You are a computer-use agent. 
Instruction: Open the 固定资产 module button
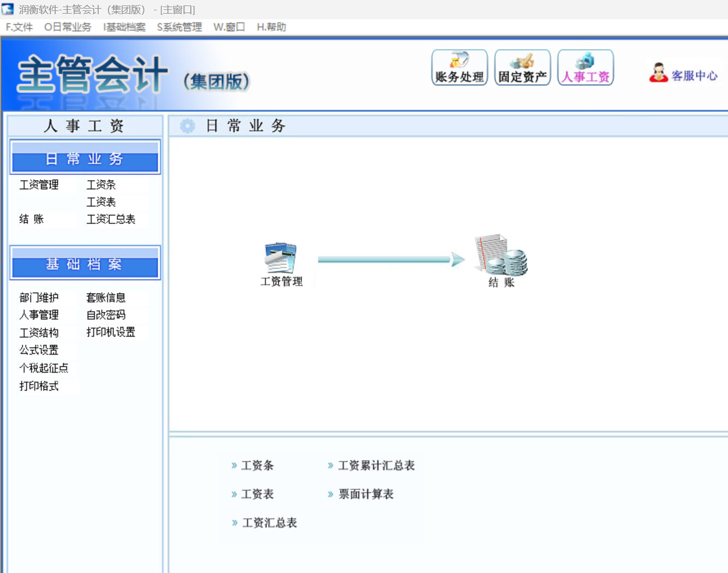pyautogui.click(x=522, y=68)
